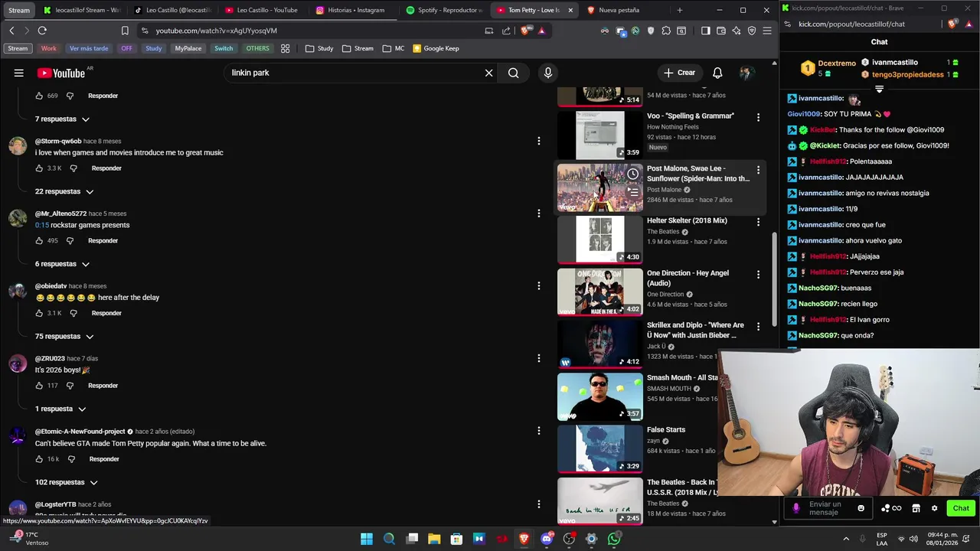Open Kick chat settings gear
Screen dimensions: 980x551
(934, 508)
